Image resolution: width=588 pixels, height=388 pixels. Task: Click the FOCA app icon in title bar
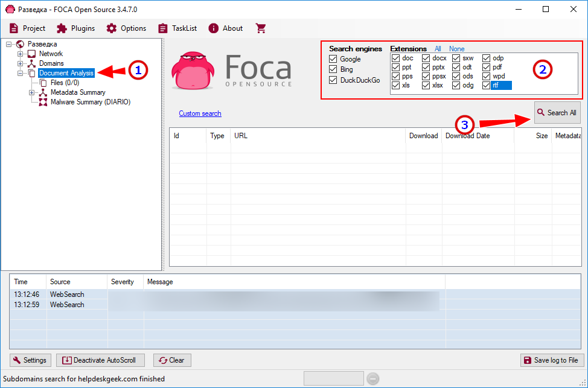(x=10, y=10)
